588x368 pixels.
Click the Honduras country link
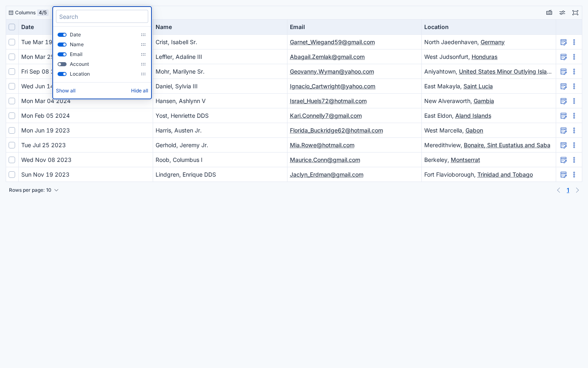point(484,57)
